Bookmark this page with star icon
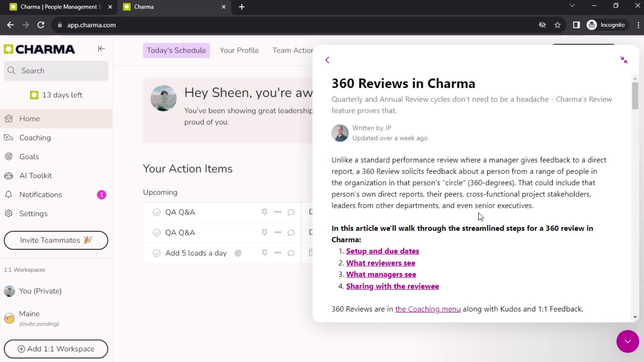 pos(557,25)
